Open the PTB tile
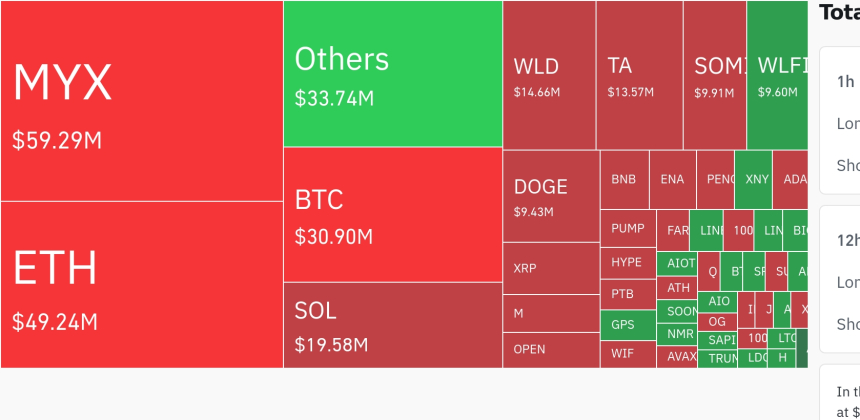860x420 pixels. 627,294
